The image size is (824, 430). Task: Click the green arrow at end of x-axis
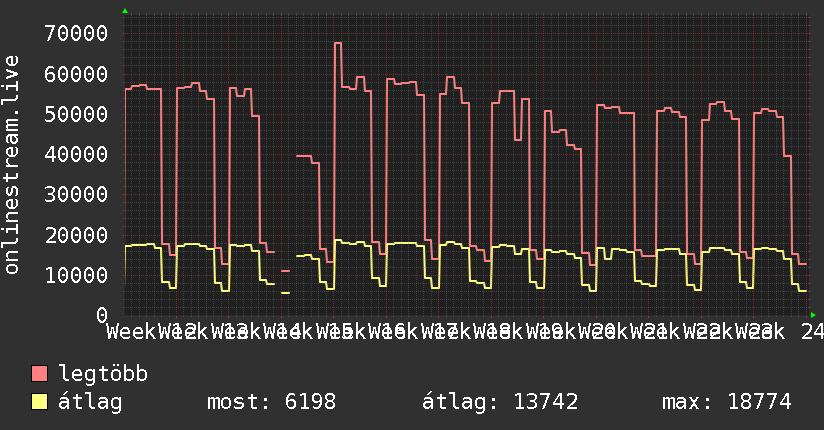[813, 315]
